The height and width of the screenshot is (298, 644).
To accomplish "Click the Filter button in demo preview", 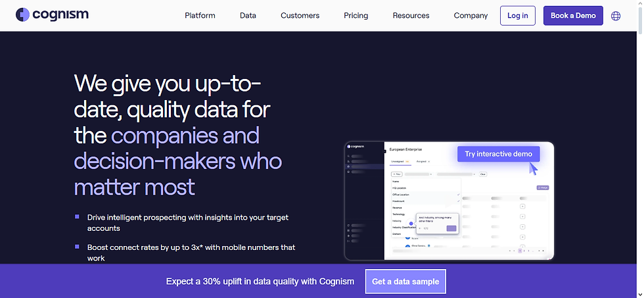I will pyautogui.click(x=396, y=174).
